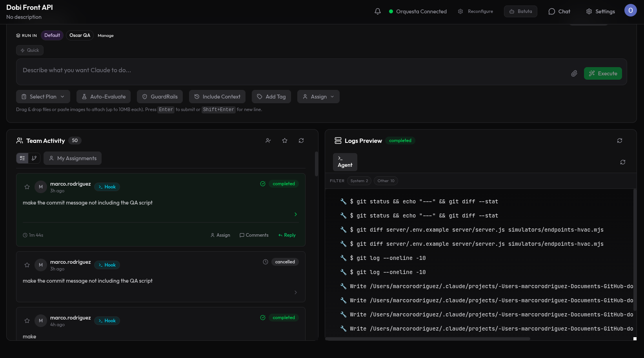The height and width of the screenshot is (358, 644).
Task: Select the Agent log tab
Action: (345, 162)
